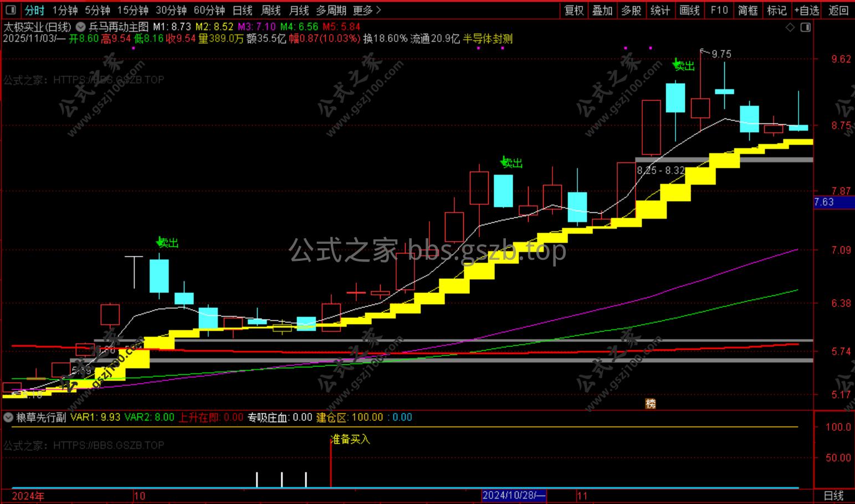Click the 日线 label at bottom right
This screenshot has height=504, width=855.
click(x=834, y=496)
